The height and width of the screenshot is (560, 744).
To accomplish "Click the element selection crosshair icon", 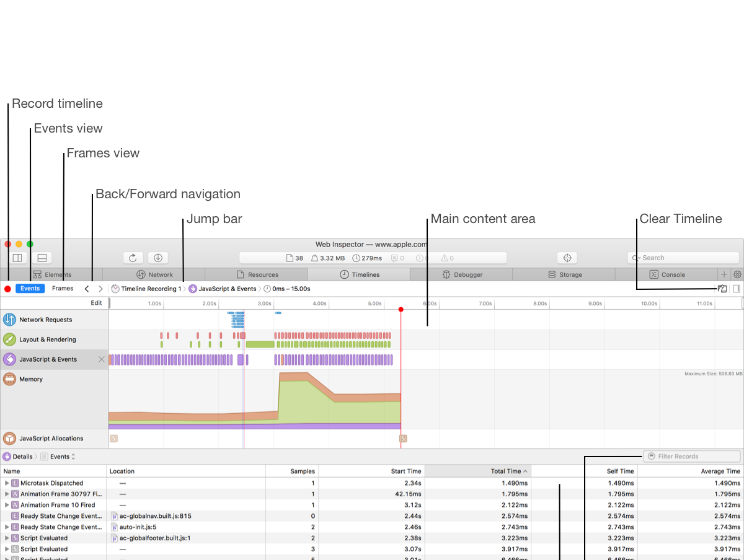I will [x=567, y=258].
